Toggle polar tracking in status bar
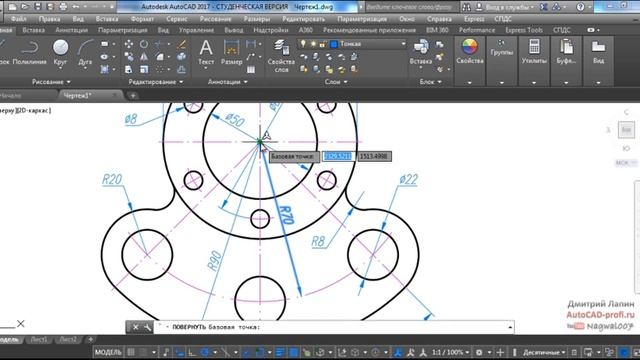Image resolution: width=640 pixels, height=360 pixels. 204,352
